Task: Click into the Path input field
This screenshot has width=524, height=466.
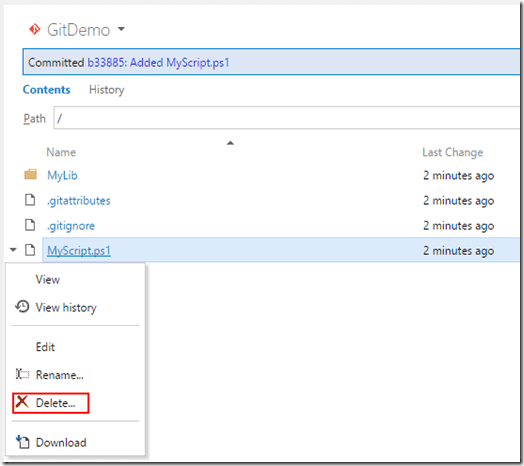Action: click(x=286, y=118)
